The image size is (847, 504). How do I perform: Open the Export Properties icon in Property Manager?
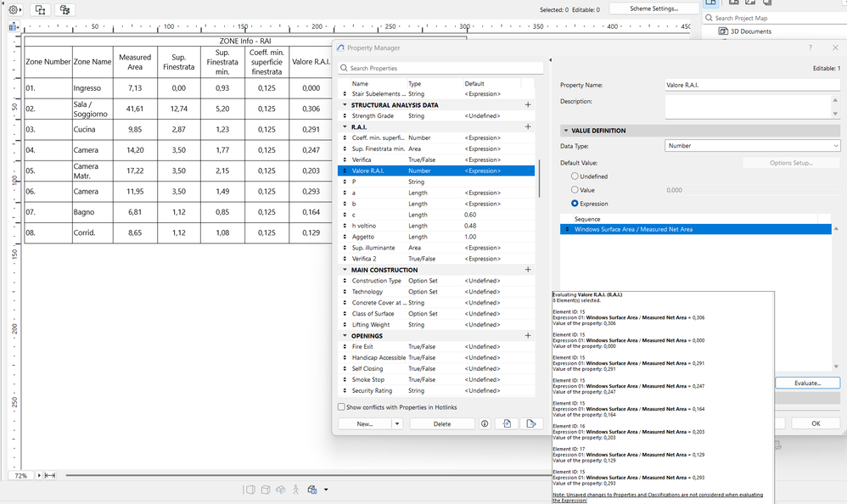click(x=531, y=424)
